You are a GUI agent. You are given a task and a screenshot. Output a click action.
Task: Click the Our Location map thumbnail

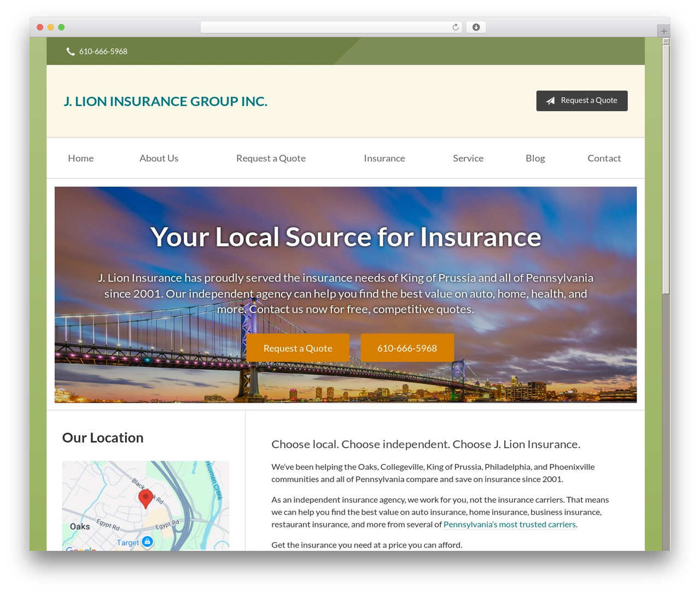[x=145, y=506]
